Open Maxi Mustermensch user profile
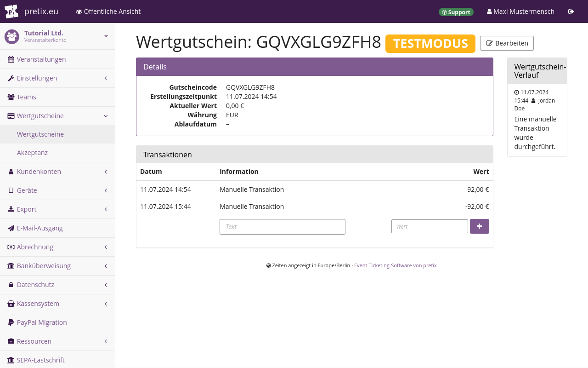 click(521, 11)
